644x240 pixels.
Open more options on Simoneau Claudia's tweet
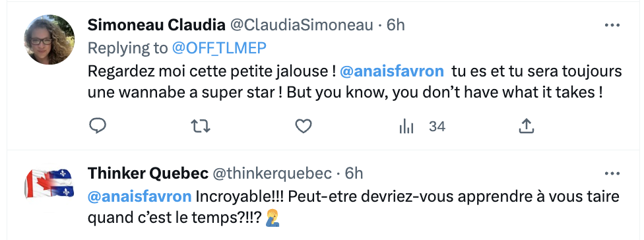(x=612, y=26)
